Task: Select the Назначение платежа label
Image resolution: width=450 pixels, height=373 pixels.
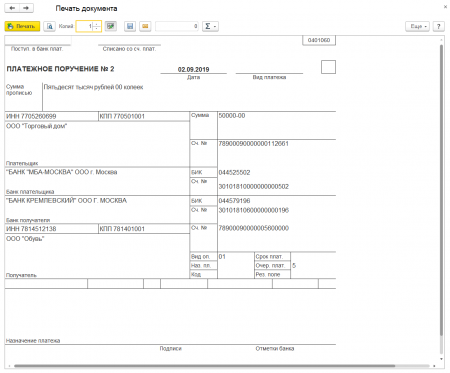Action: coord(33,341)
